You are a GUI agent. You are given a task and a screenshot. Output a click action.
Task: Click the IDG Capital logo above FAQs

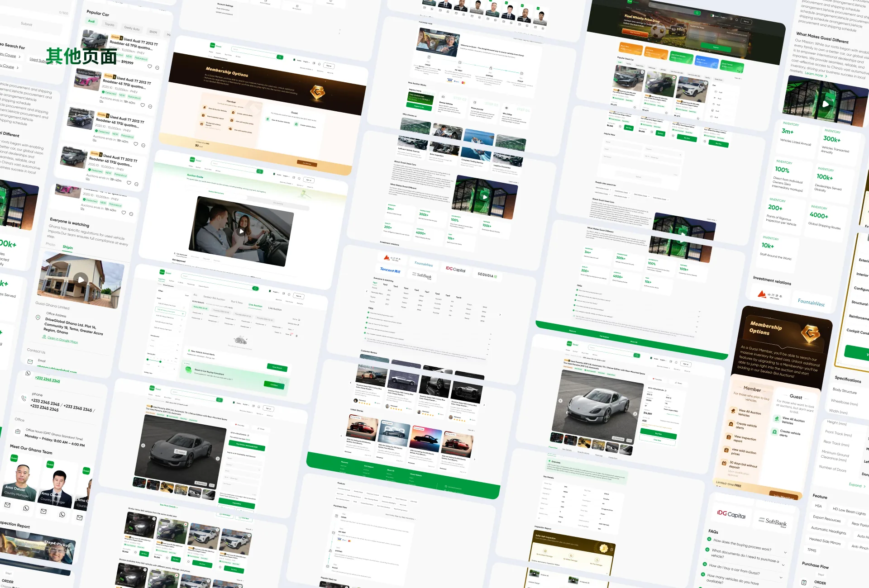click(731, 514)
